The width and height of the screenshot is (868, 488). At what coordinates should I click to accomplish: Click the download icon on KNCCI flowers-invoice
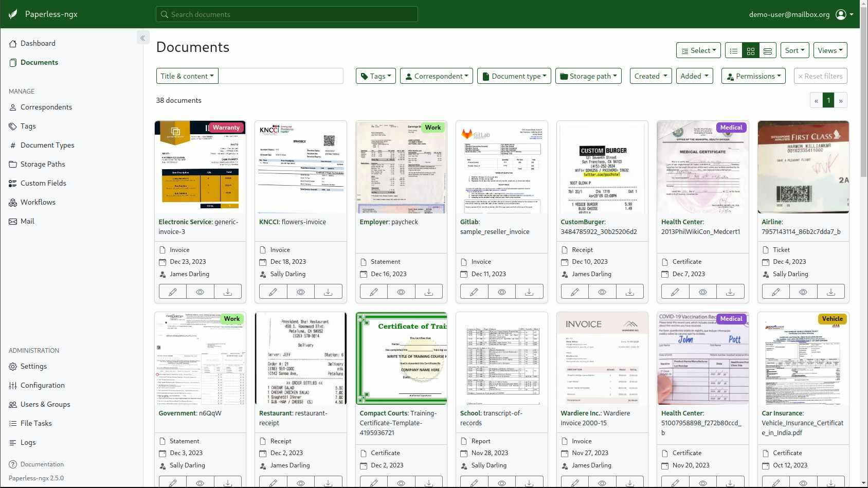328,292
